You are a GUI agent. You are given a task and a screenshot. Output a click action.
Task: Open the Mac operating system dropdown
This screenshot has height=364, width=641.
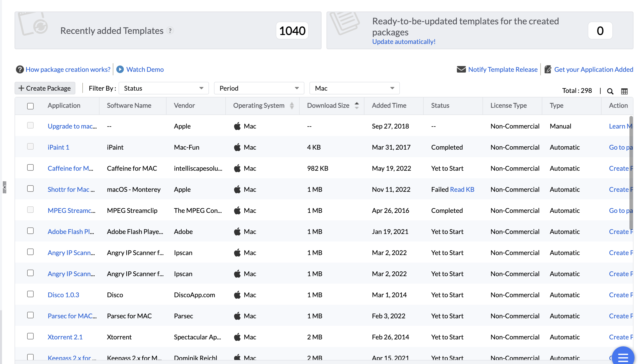354,88
